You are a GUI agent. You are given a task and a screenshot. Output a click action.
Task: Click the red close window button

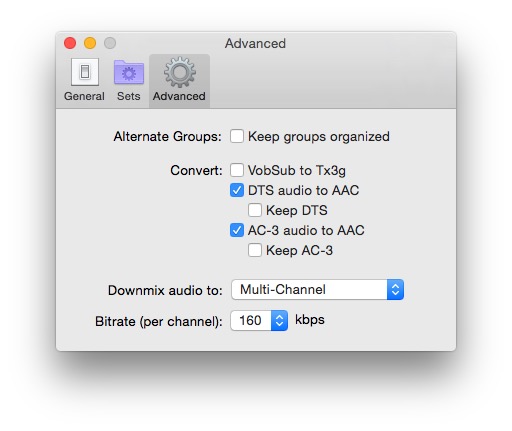[70, 43]
